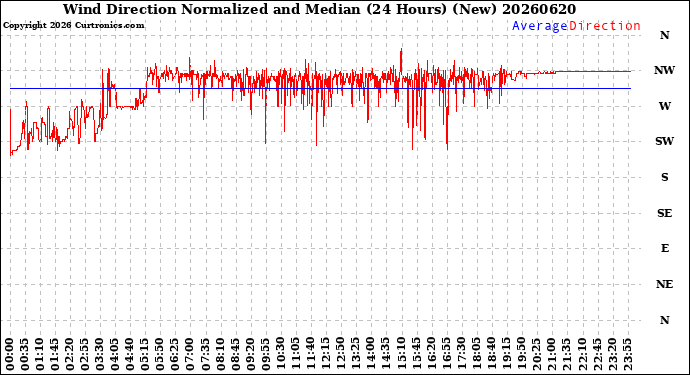Click the 08:45 time label
Screen dimensions: 690x375
(x=235, y=355)
